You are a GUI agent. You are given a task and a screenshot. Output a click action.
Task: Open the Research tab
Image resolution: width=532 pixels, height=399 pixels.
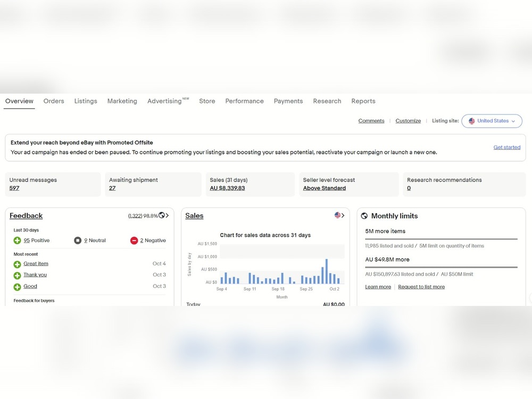click(x=327, y=101)
